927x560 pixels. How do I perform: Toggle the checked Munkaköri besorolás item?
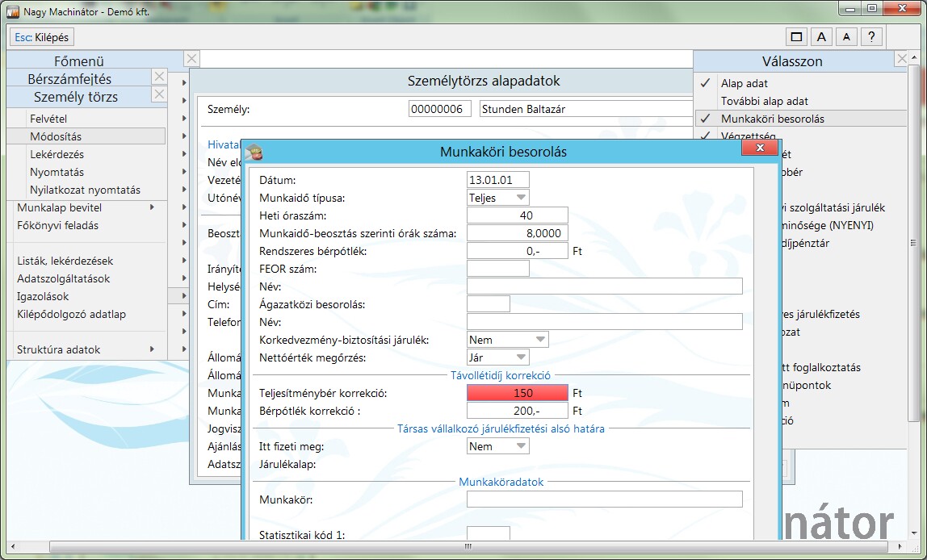(772, 119)
